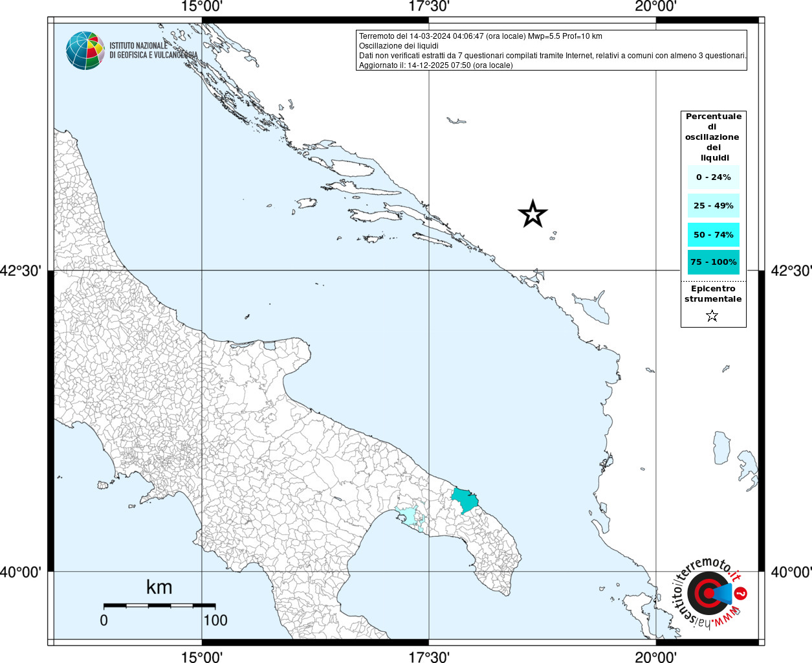Click the 'Terremoto del 14-03-2024' header line
Viewport: 812px width, 663px height.
coord(480,36)
